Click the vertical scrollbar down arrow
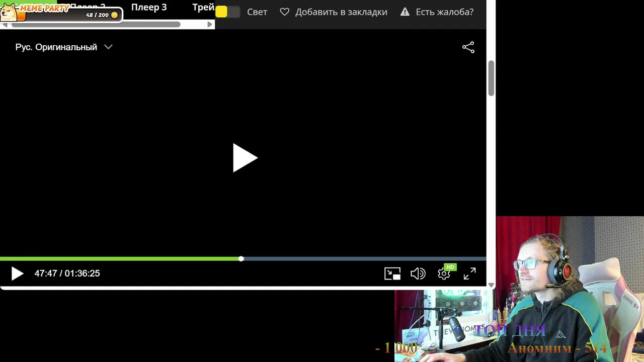 491,285
